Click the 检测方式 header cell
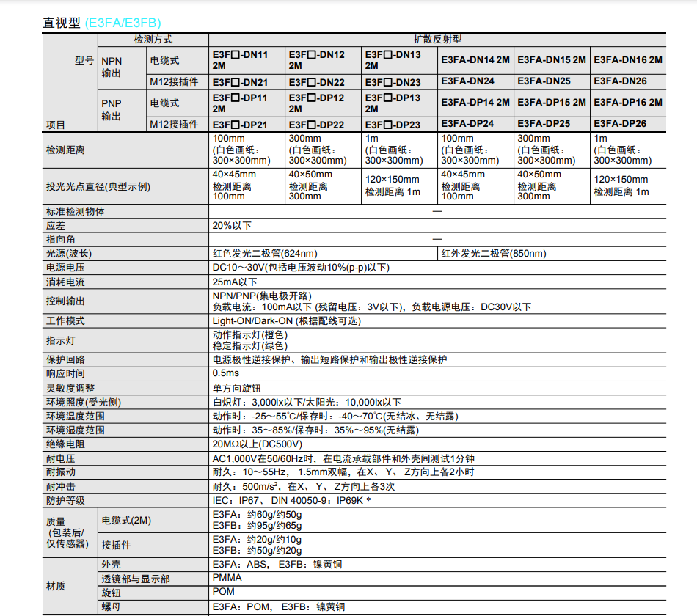 pyautogui.click(x=153, y=40)
